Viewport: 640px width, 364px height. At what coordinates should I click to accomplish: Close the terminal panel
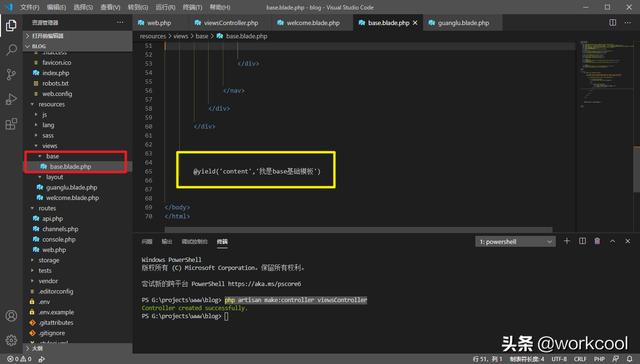[x=628, y=242]
